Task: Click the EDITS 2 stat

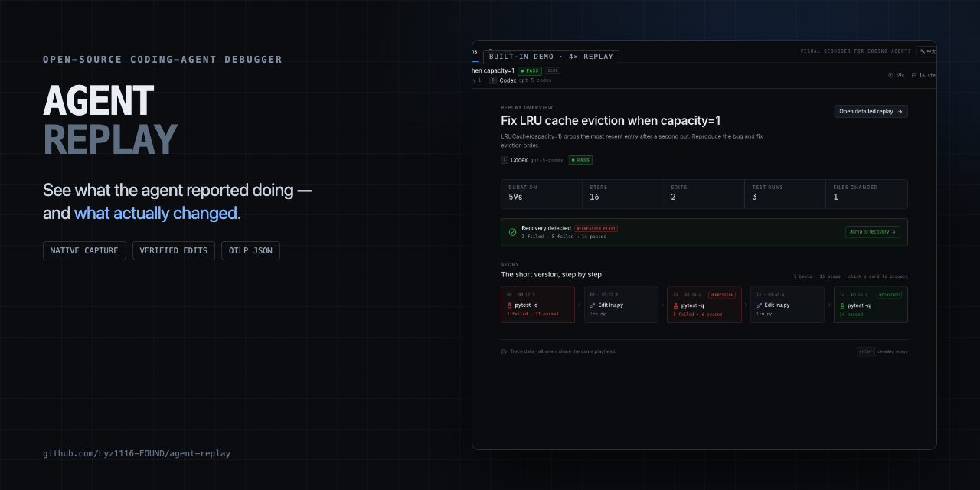Action: (x=704, y=194)
